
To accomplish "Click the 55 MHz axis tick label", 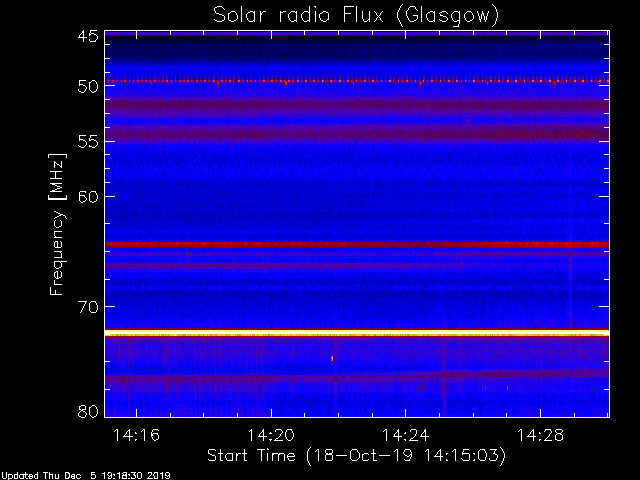I will 88,142.
